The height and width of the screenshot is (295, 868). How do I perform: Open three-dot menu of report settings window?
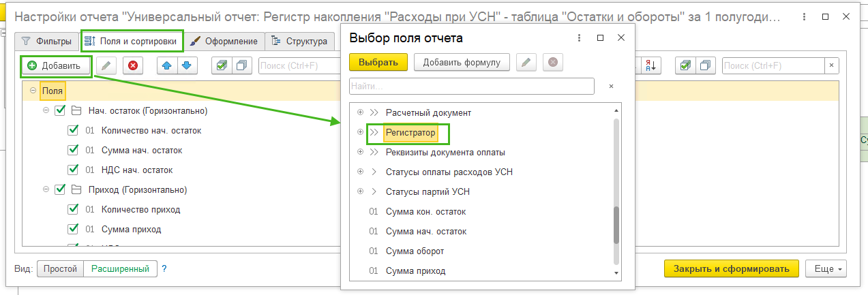803,16
